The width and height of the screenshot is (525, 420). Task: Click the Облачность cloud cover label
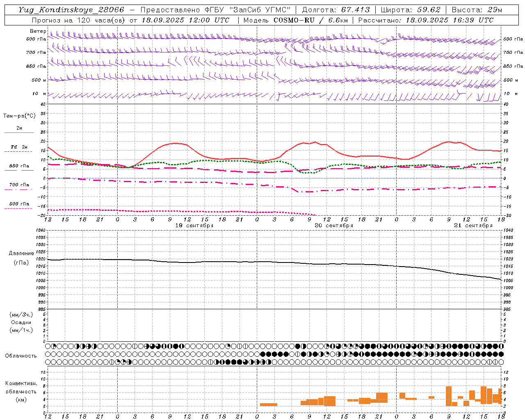(21, 356)
